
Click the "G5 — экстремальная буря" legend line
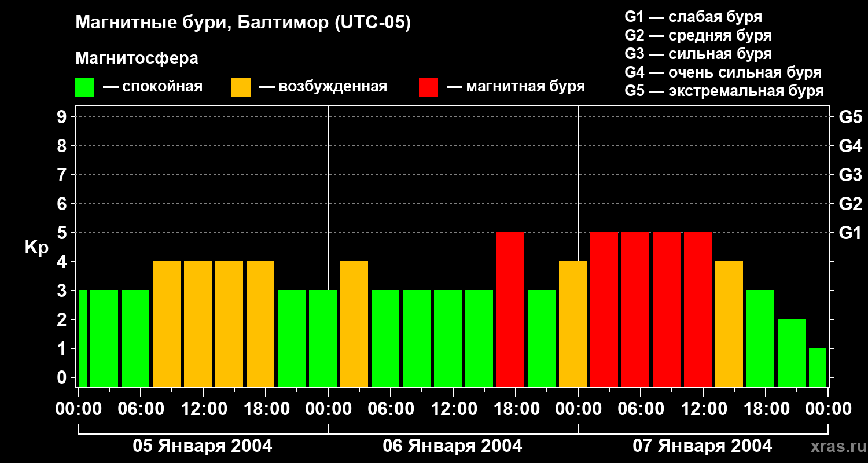(724, 91)
